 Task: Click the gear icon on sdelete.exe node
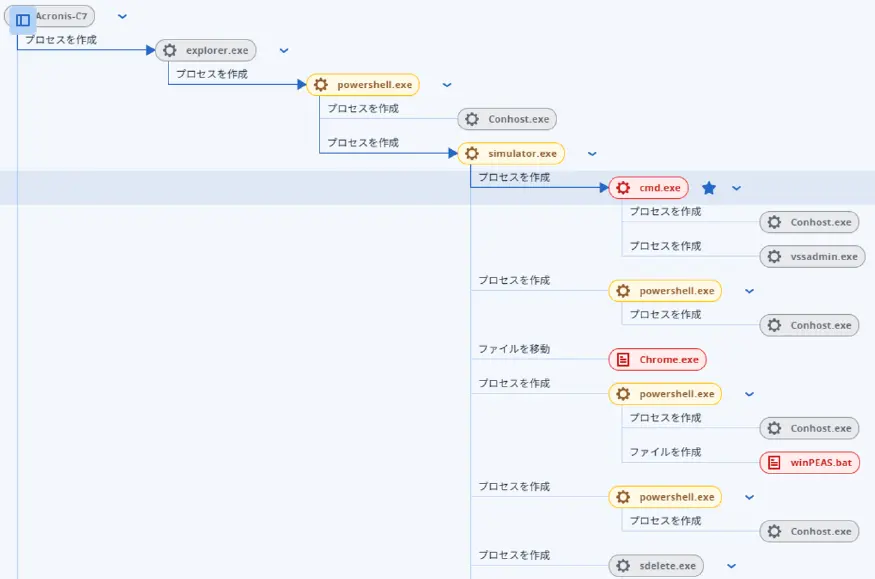point(623,566)
